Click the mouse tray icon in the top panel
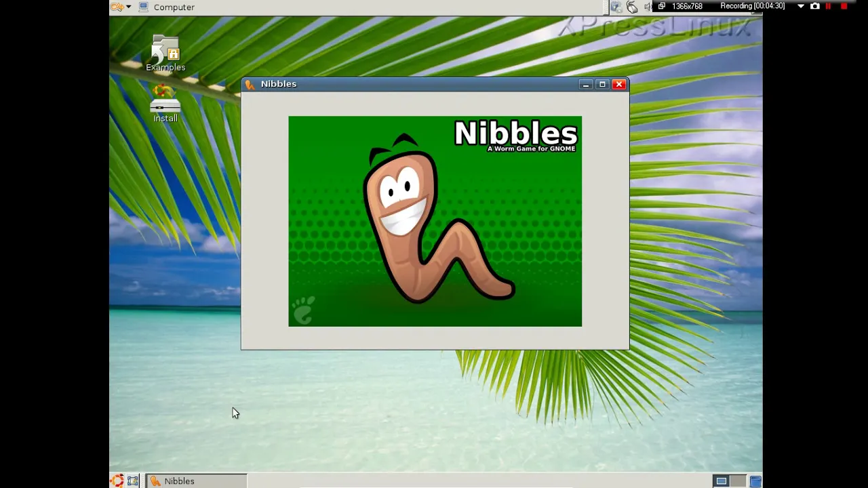 pos(632,7)
